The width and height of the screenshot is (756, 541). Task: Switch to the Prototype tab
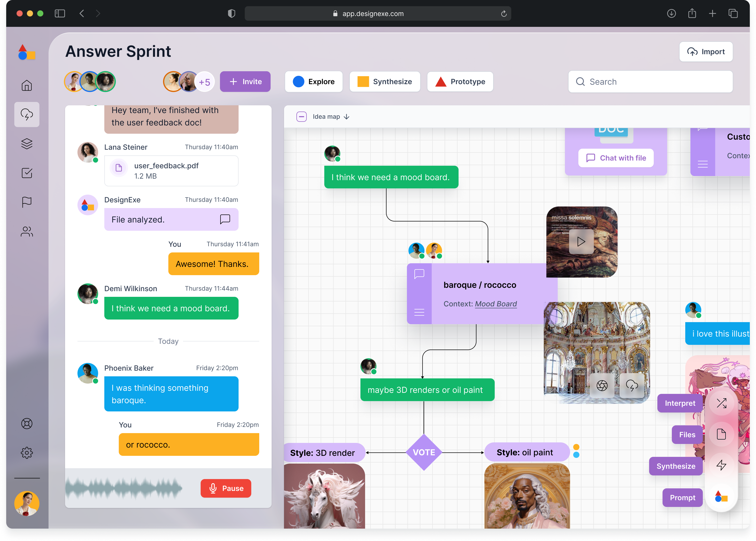click(460, 82)
